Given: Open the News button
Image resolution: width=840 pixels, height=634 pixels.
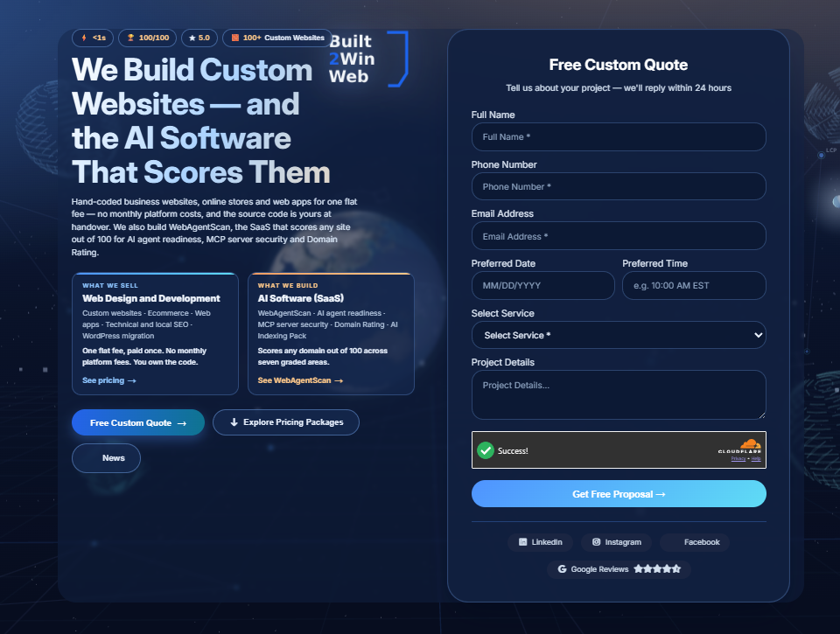Looking at the screenshot, I should coord(106,458).
